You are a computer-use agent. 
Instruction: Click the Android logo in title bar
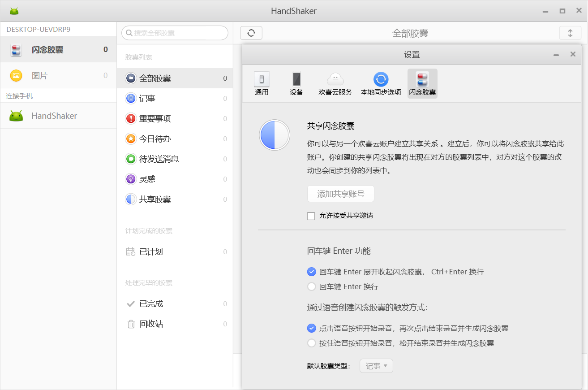pos(14,11)
